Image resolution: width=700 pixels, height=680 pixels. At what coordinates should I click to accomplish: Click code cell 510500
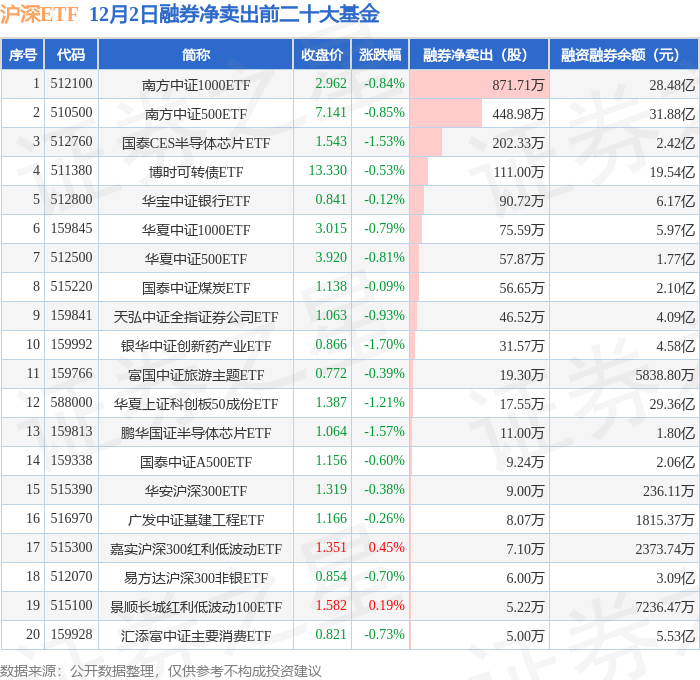click(x=71, y=113)
